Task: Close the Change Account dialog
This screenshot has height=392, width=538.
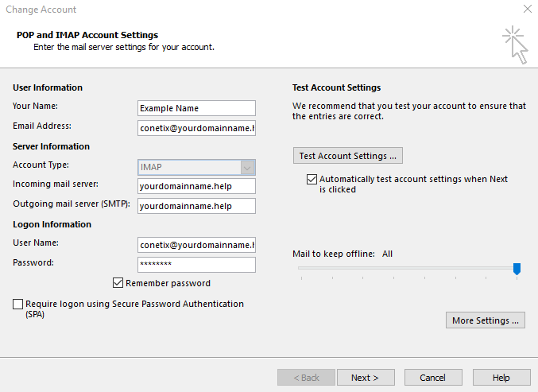Action: tap(528, 9)
